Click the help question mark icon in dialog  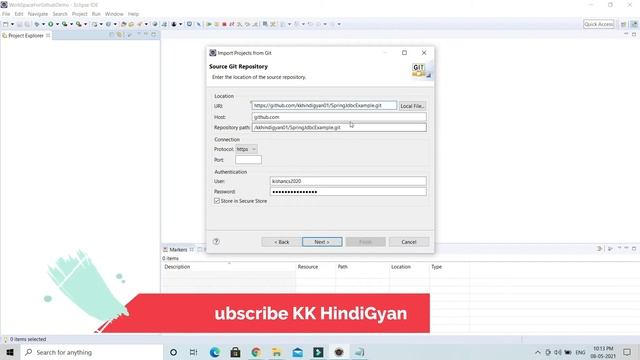pos(216,242)
